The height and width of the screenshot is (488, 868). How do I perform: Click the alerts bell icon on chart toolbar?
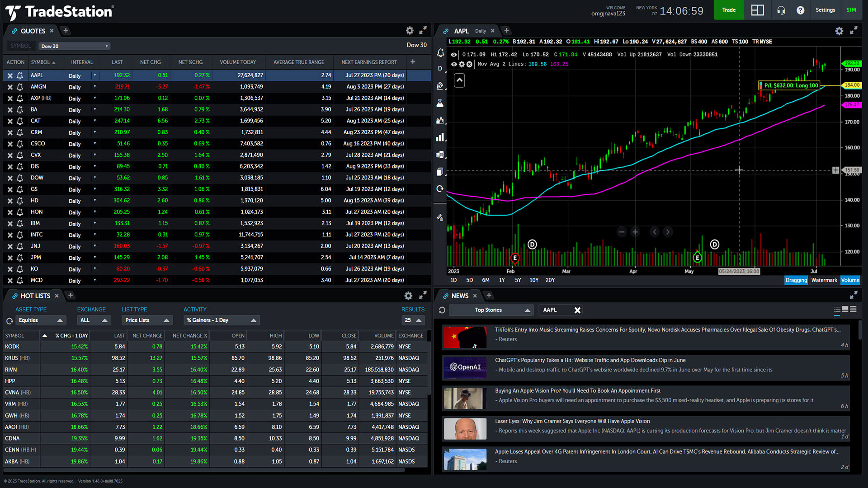441,53
